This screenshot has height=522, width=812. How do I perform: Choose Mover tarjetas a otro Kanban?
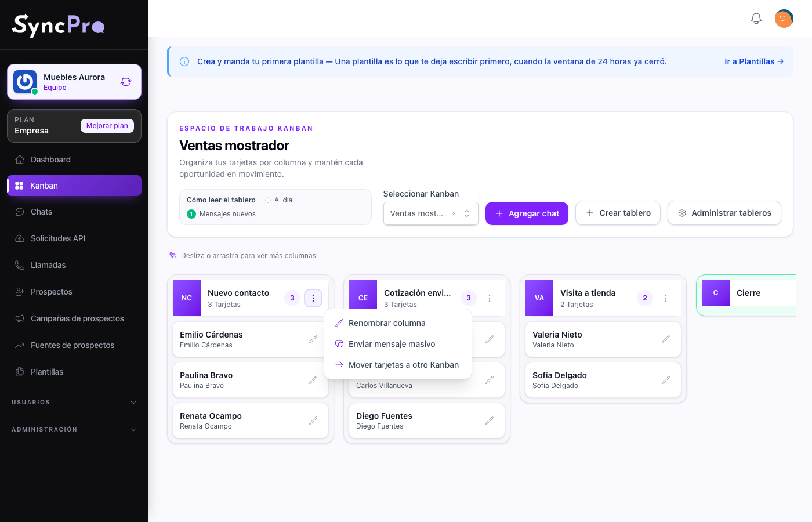click(398, 365)
